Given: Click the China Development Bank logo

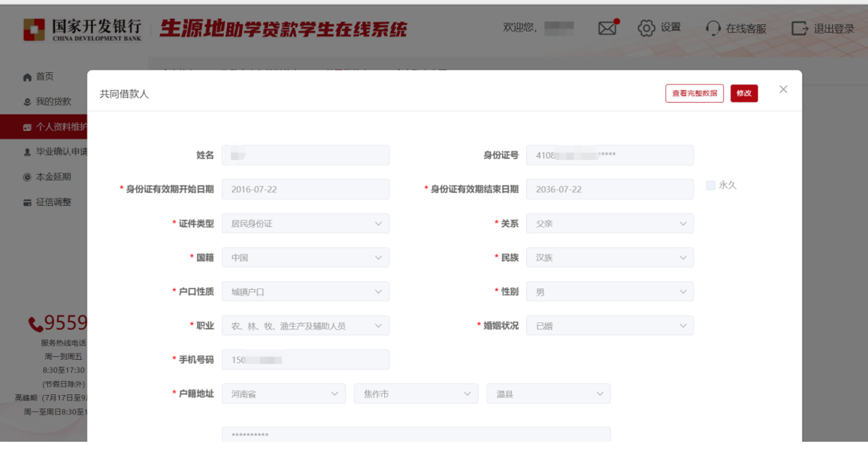Looking at the screenshot, I should [82, 29].
